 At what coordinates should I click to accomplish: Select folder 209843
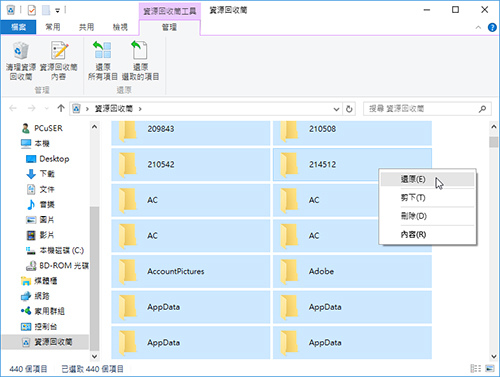(191, 133)
